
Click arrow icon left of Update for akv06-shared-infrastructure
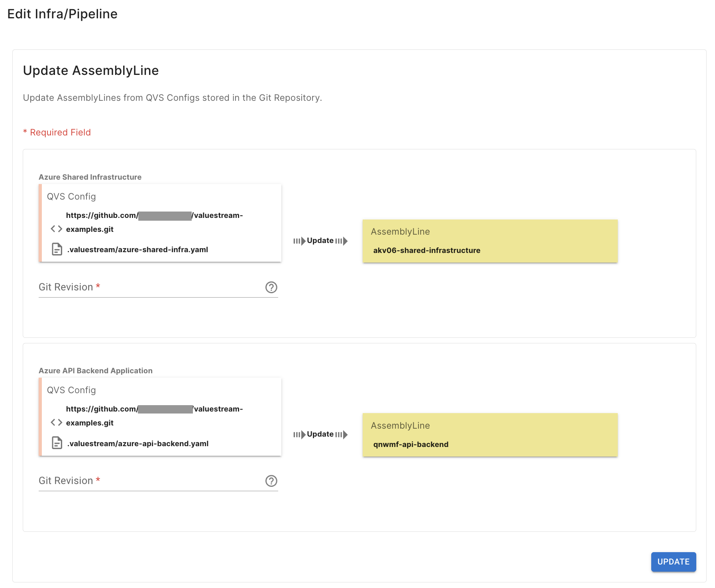tap(300, 241)
